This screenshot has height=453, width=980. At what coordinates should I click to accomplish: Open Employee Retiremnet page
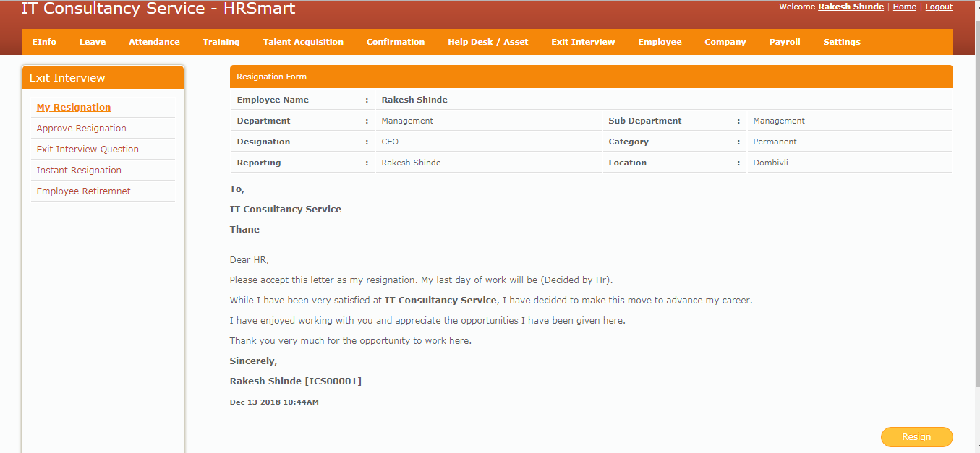84,191
